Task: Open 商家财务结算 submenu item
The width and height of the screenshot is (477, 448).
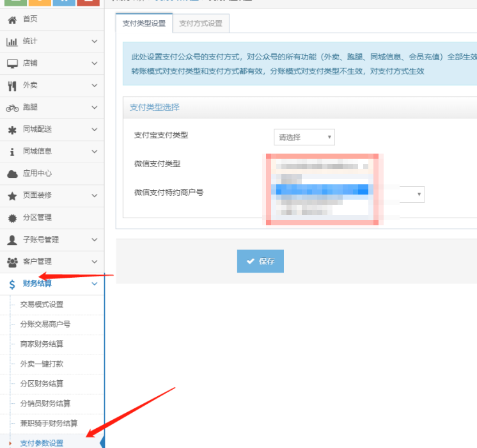Action: (42, 344)
